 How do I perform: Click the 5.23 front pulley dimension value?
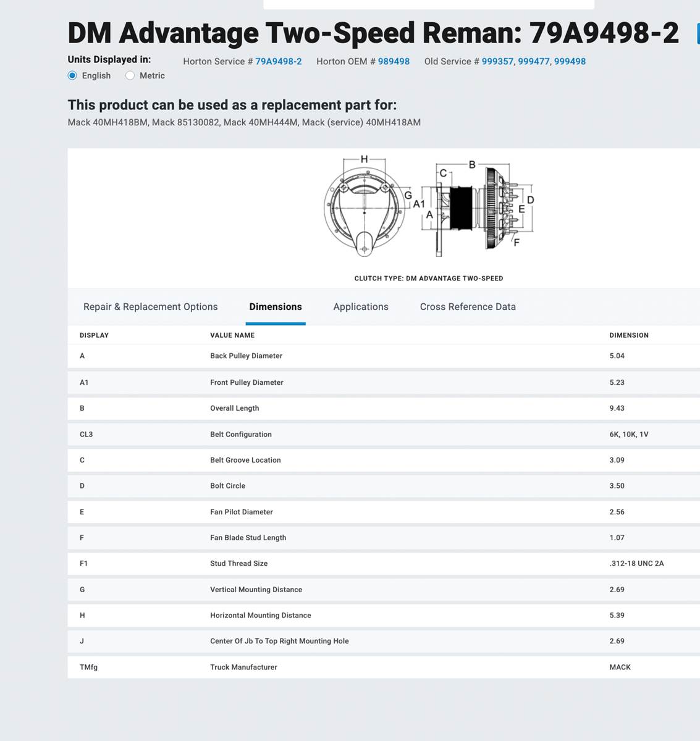click(x=617, y=382)
